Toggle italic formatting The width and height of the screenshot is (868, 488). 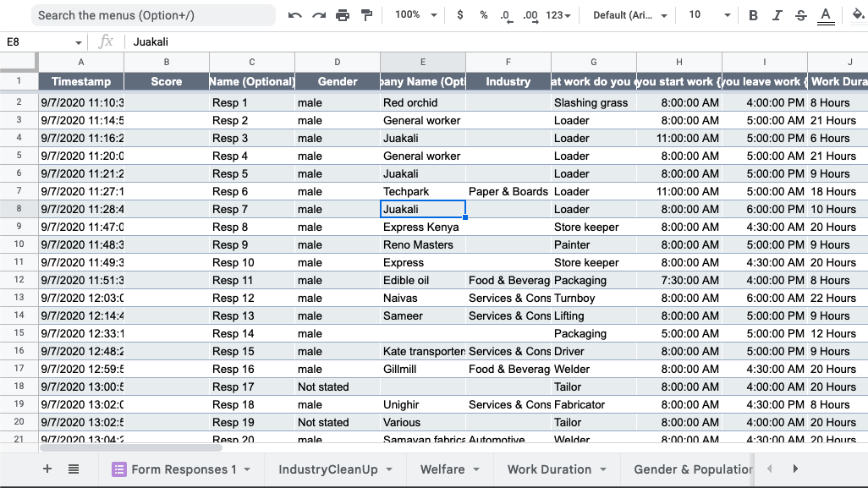(x=775, y=14)
